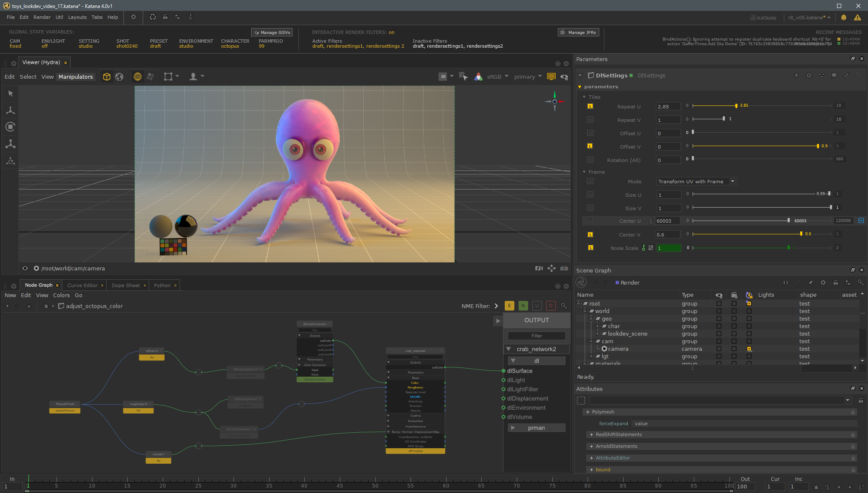Screen dimensions: 868x493
Task: Click the Manage GSVs button
Action: pyautogui.click(x=272, y=32)
